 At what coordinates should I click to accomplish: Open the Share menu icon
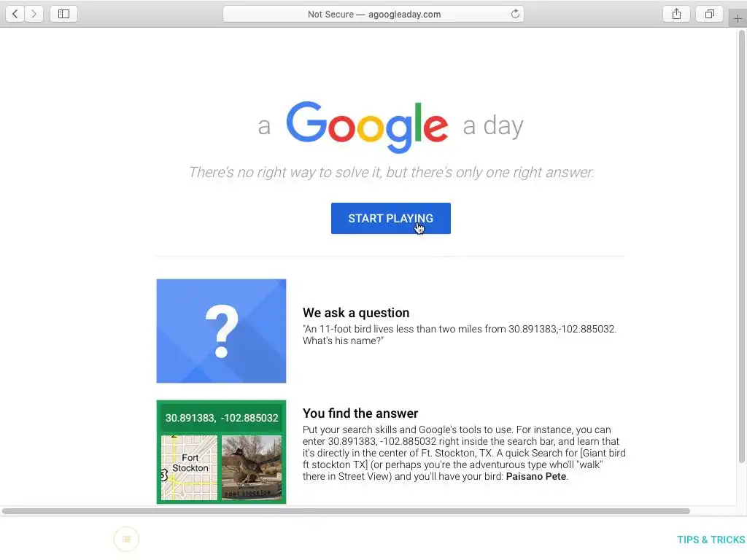(676, 14)
